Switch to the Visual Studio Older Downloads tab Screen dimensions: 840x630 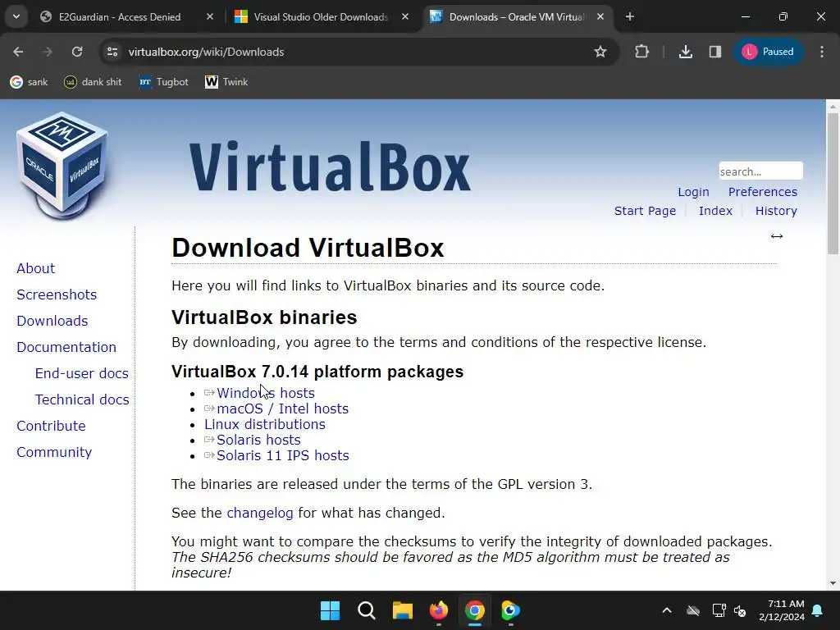point(321,17)
